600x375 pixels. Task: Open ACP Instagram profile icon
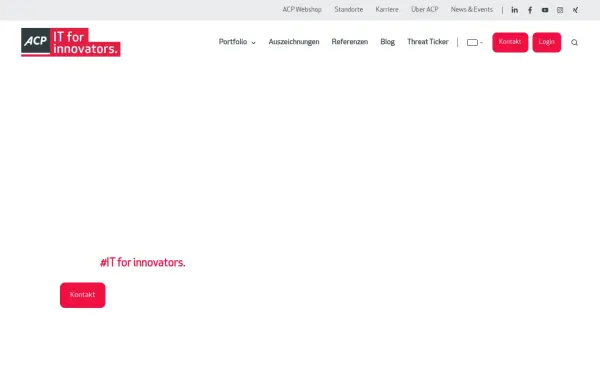pyautogui.click(x=560, y=10)
